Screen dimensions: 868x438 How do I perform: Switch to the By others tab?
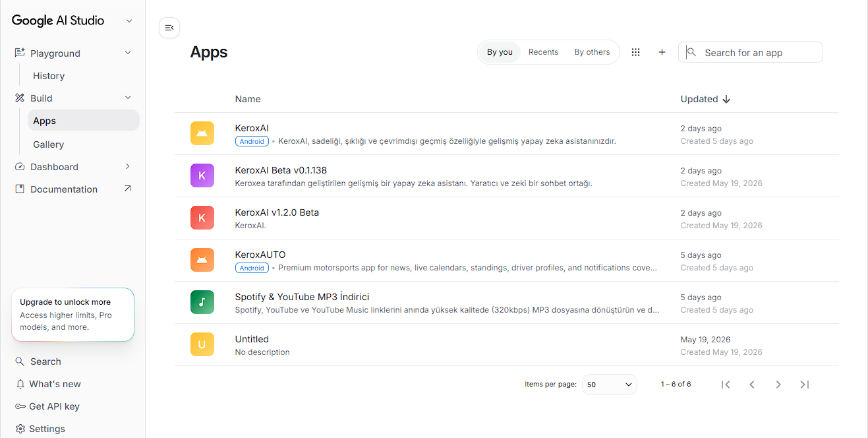click(592, 52)
